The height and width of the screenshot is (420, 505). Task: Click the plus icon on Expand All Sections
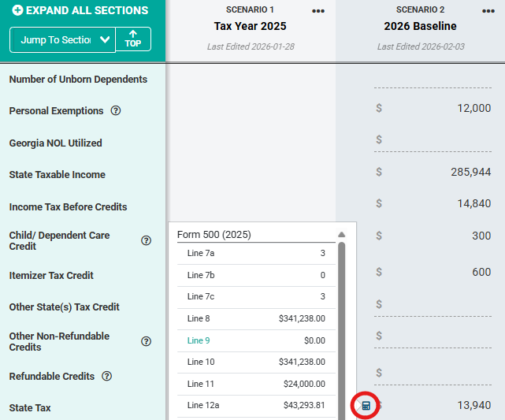pos(17,11)
